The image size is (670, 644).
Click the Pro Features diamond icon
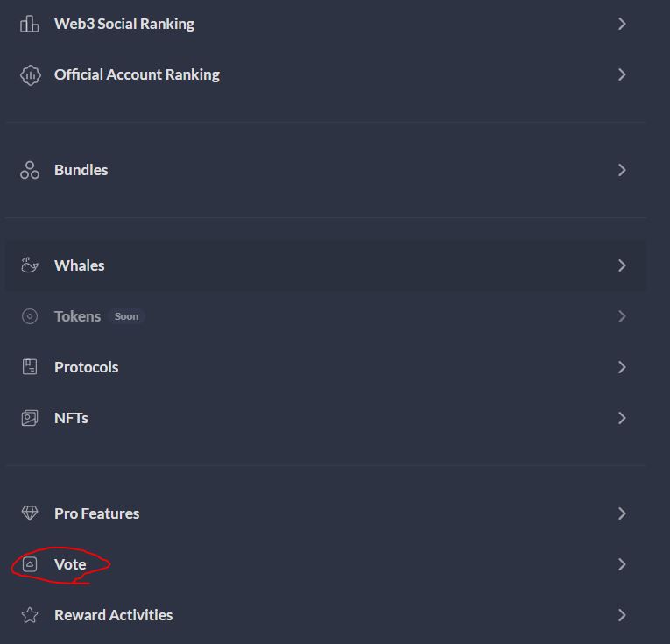(30, 513)
